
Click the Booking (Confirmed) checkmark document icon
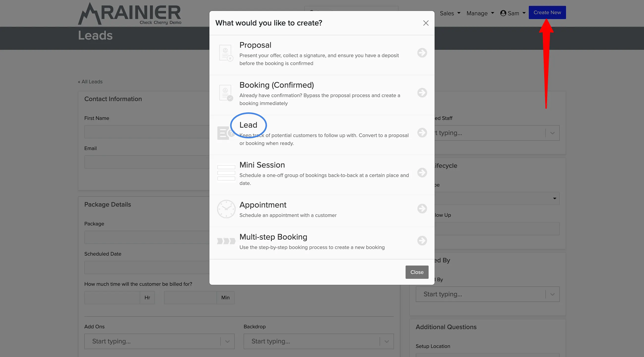click(x=226, y=93)
